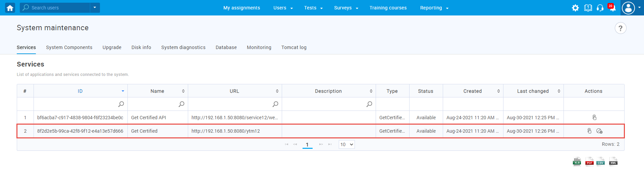Expand the Surveys menu
The height and width of the screenshot is (175, 644).
click(346, 8)
